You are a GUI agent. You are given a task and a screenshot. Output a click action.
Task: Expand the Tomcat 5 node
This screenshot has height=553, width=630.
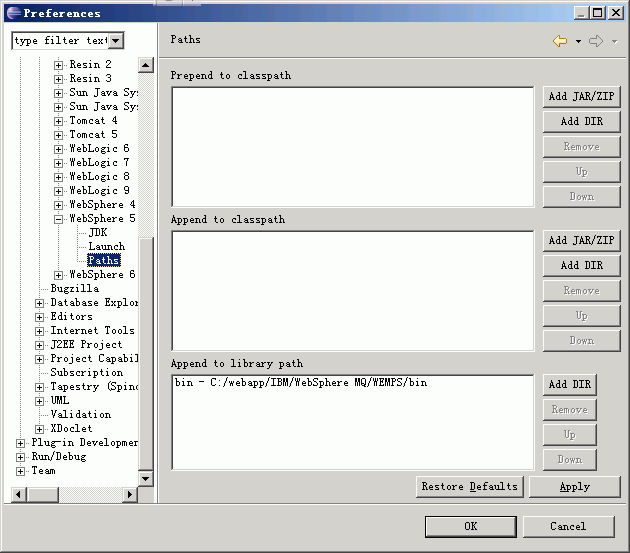(x=59, y=135)
